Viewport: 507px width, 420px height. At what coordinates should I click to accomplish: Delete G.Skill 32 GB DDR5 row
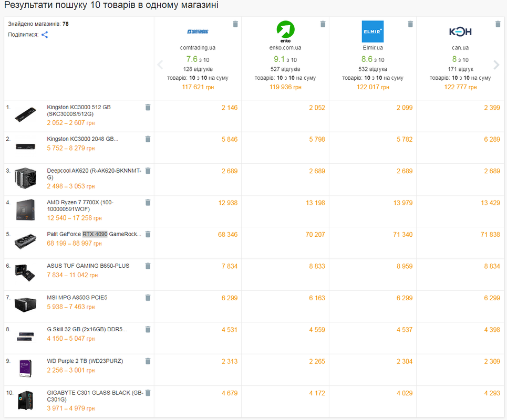tap(148, 329)
